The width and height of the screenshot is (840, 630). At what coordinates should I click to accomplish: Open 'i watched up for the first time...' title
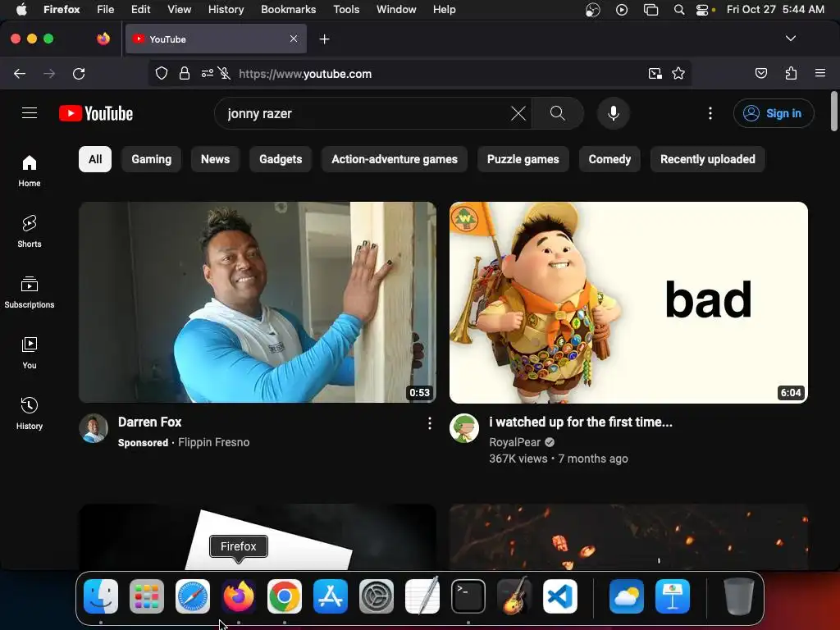581,422
